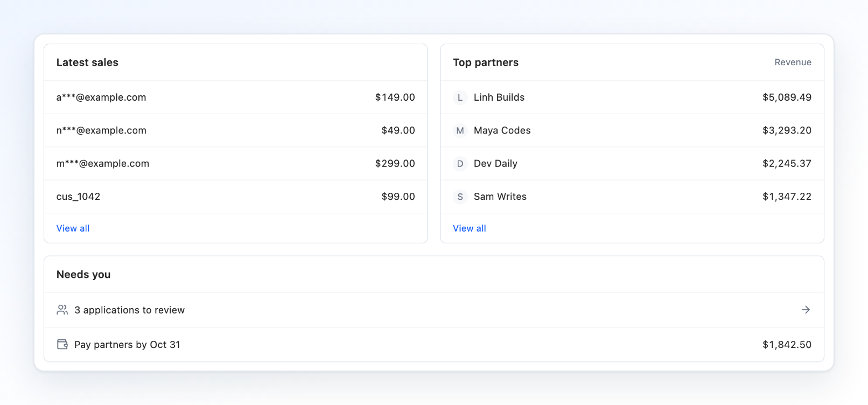Open the arrow on applications to review row
The height and width of the screenshot is (405, 868).
coord(806,310)
